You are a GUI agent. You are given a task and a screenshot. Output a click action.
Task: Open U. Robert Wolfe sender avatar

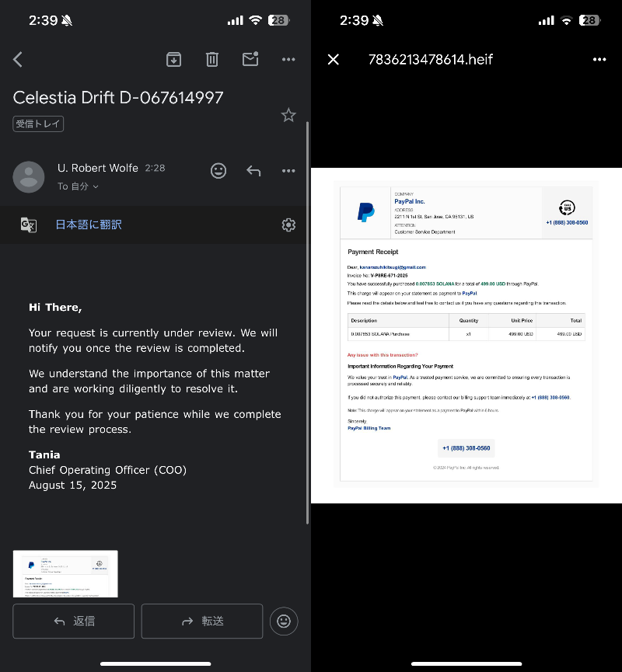coord(29,177)
